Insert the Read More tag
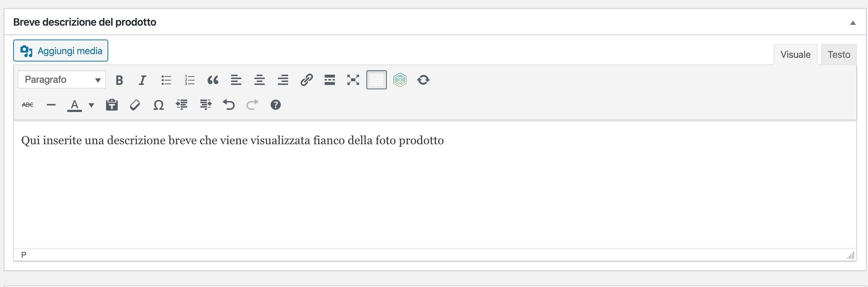 [330, 80]
